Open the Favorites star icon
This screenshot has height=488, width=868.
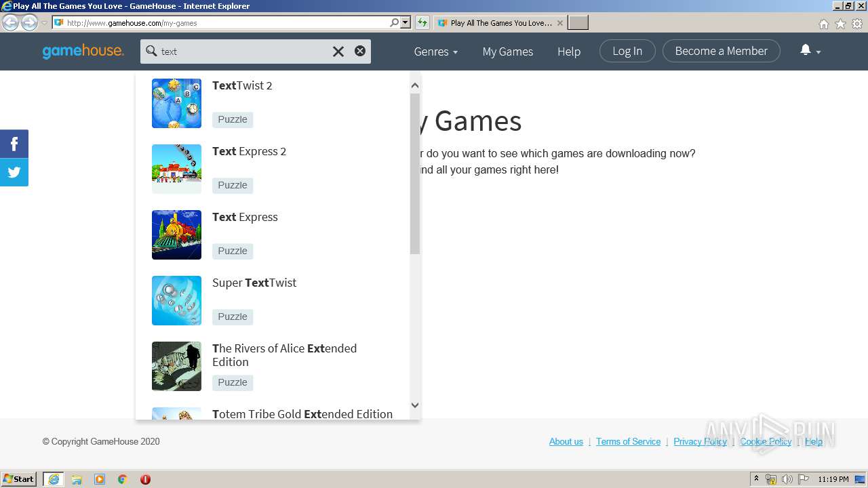click(x=840, y=24)
